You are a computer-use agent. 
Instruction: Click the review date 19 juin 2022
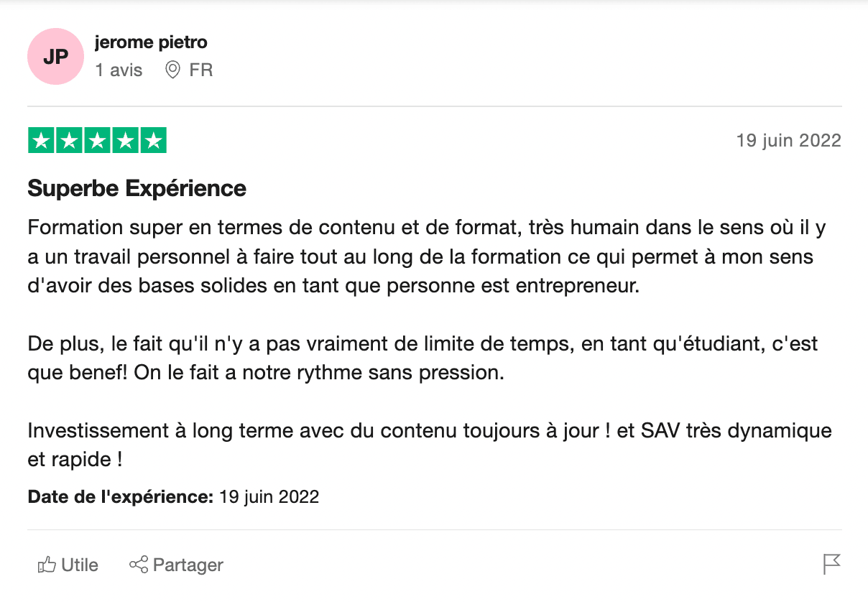coord(788,141)
